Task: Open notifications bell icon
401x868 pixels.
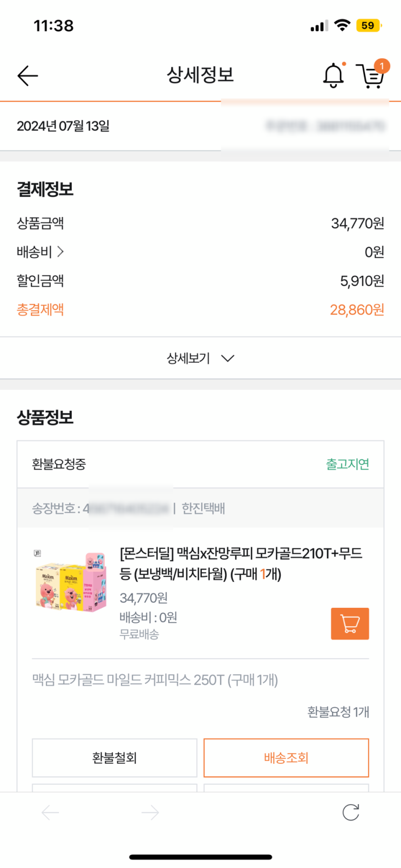Action: [333, 76]
